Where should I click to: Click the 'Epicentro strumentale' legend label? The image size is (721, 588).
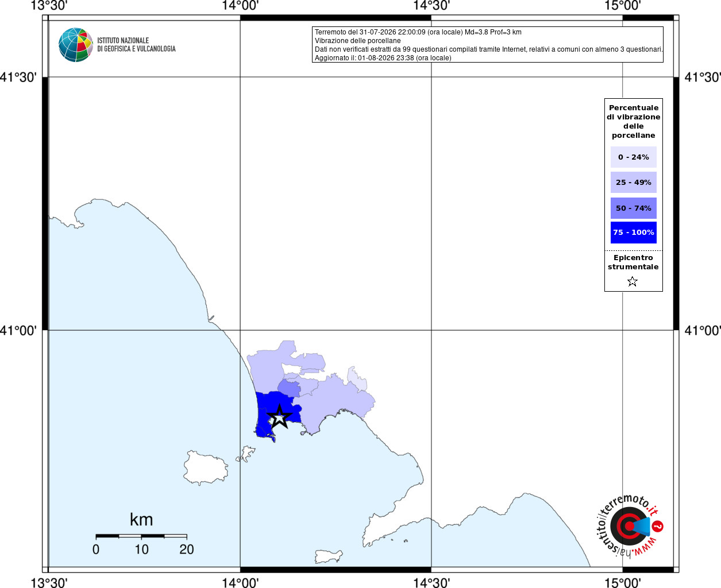(633, 262)
